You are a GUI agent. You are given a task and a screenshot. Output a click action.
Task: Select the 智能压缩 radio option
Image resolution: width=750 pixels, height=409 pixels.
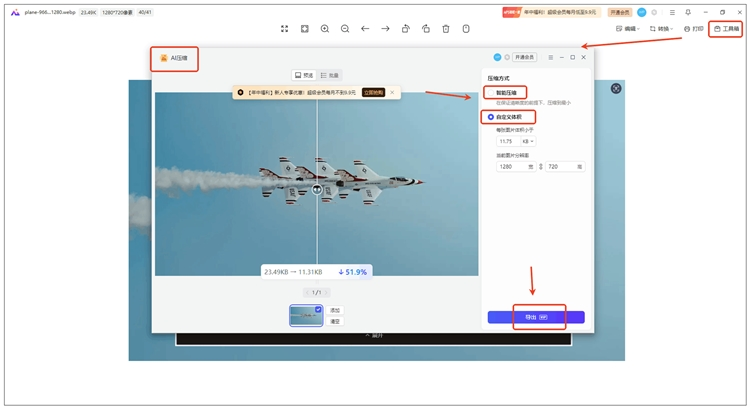click(x=491, y=92)
